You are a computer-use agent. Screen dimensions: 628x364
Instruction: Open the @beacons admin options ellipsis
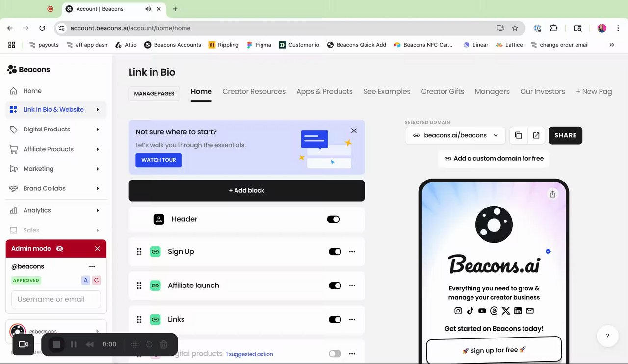point(92,266)
